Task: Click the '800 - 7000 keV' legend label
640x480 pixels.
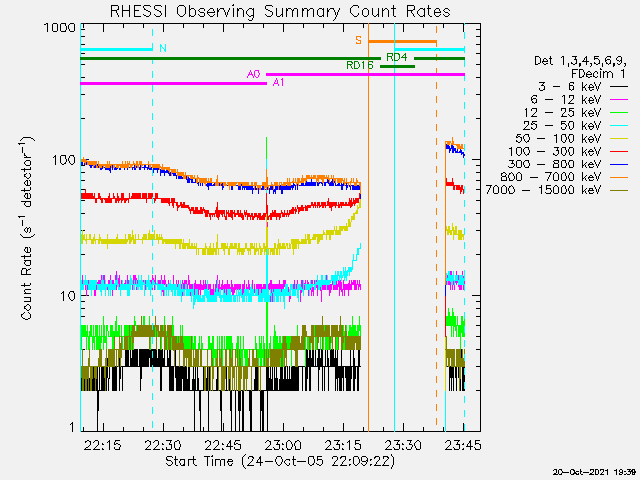Action: pos(551,177)
